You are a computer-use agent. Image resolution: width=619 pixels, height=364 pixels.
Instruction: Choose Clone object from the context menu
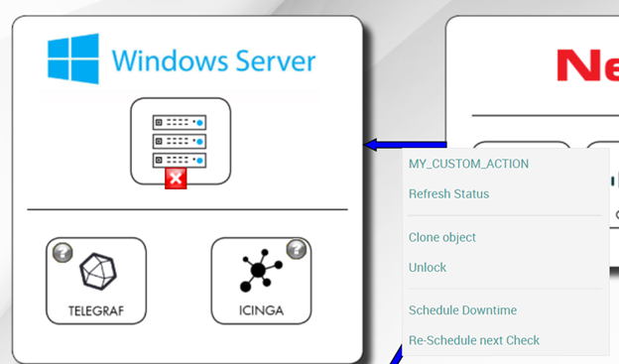point(442,237)
